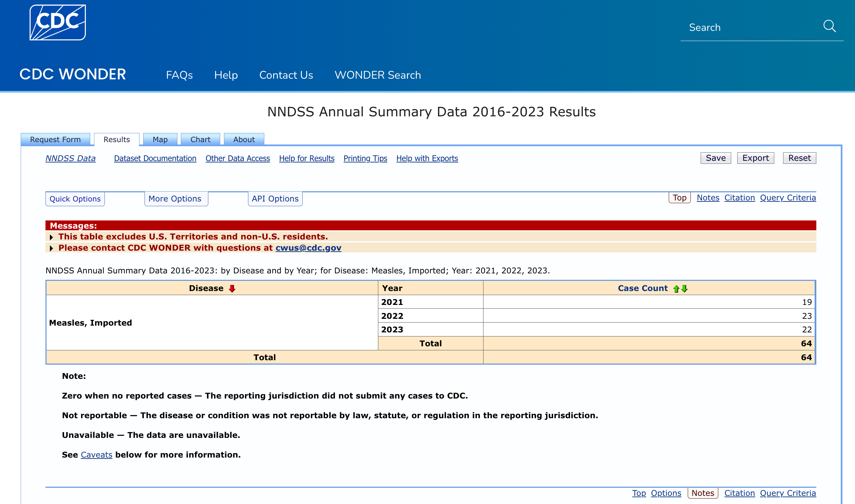
Task: Open the Dataset Documentation link
Action: (155, 159)
